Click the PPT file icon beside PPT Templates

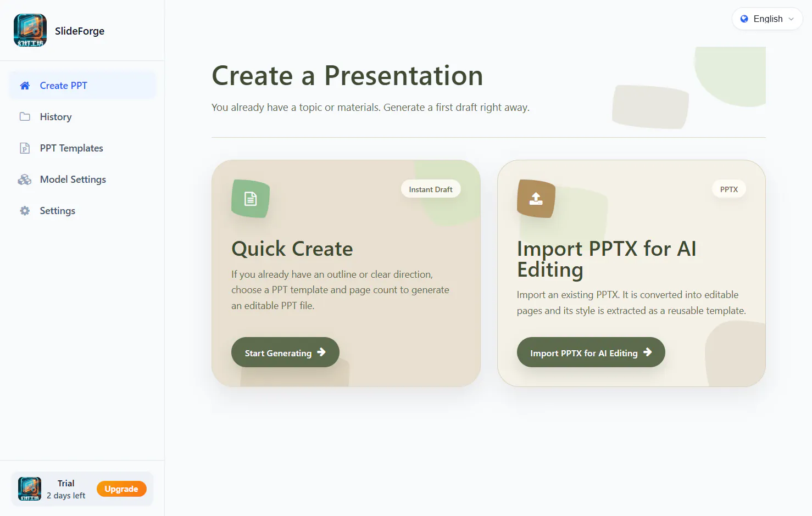(x=25, y=148)
